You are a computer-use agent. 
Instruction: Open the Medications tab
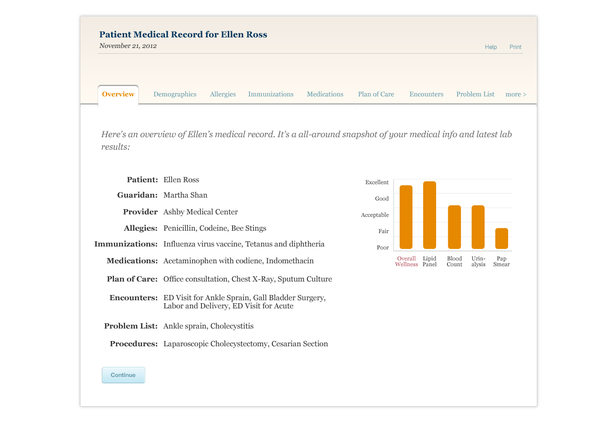coord(325,94)
